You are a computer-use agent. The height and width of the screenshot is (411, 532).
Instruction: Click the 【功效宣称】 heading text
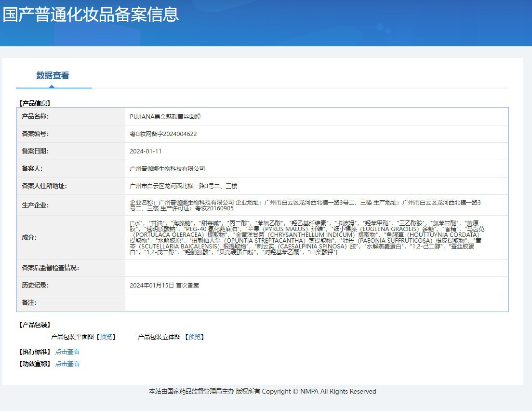point(35,363)
